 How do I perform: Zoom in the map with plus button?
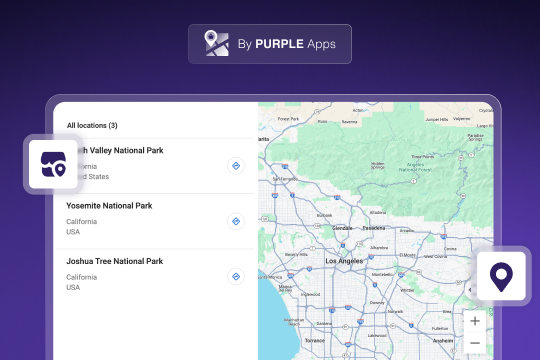[475, 321]
